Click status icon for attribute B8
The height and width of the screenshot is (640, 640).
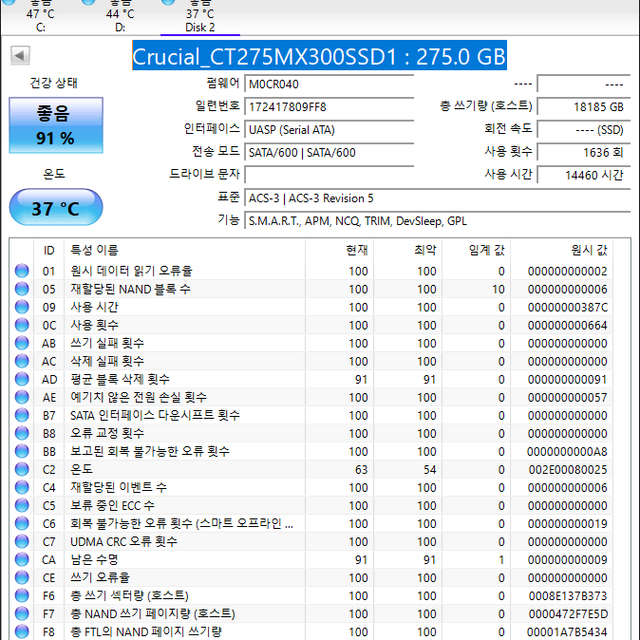click(x=22, y=433)
